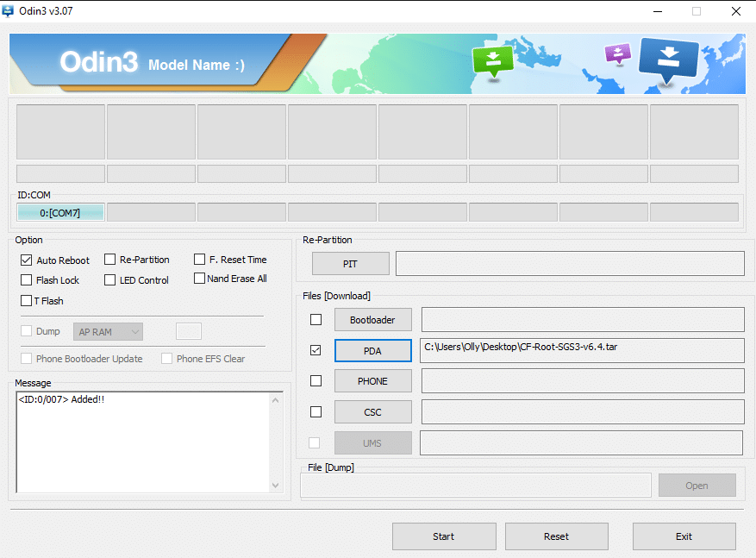Click the Odin3 app icon in title bar

[8, 10]
